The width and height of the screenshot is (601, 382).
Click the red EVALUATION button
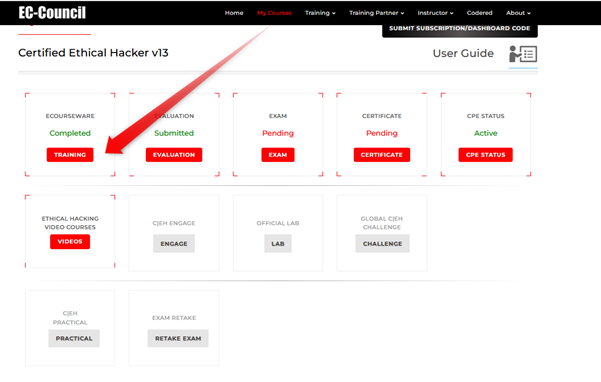click(174, 155)
